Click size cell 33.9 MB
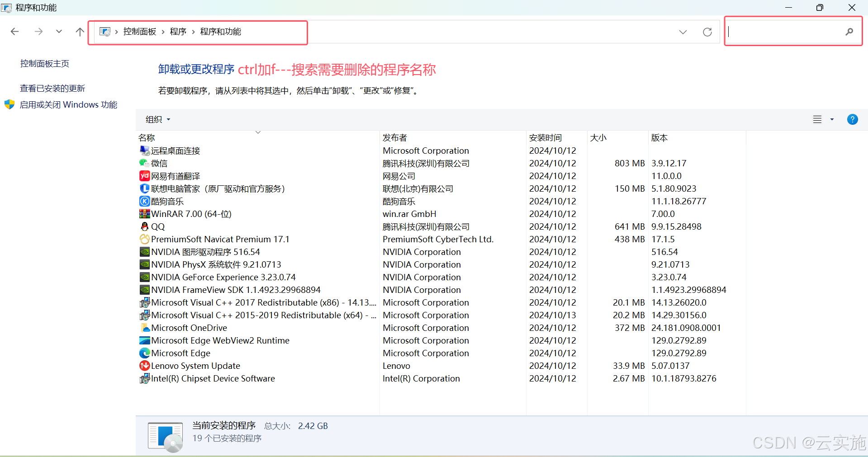This screenshot has width=868, height=457. tap(629, 366)
